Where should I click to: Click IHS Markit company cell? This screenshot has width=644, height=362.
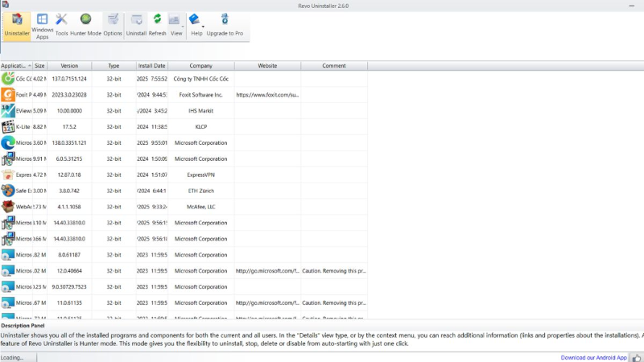click(x=200, y=110)
